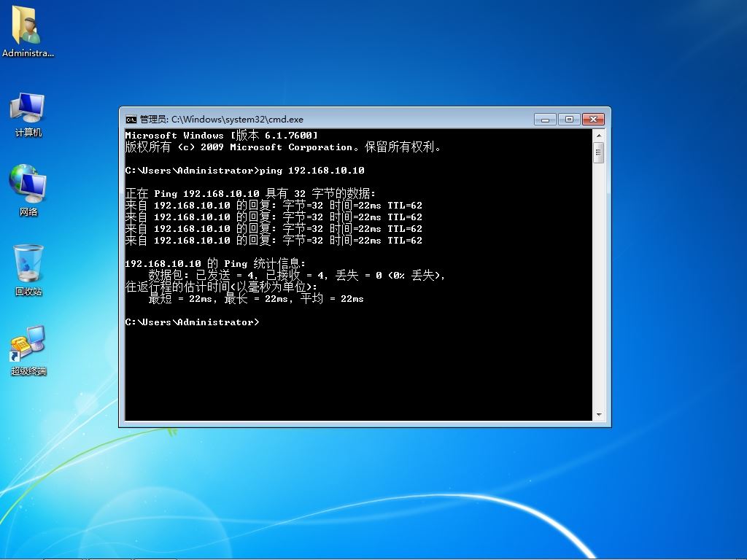Click the cmd vertical scrollbar thumb
Image resolution: width=747 pixels, height=560 pixels.
pyautogui.click(x=599, y=153)
